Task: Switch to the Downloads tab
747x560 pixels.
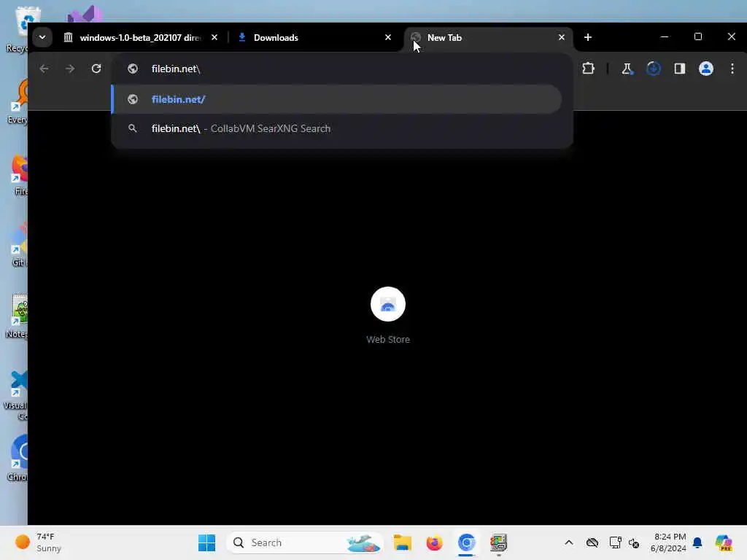Action: click(x=314, y=38)
